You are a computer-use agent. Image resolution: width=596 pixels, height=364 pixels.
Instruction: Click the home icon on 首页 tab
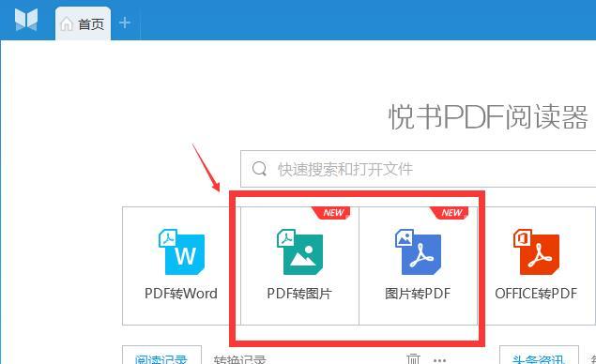click(x=67, y=24)
